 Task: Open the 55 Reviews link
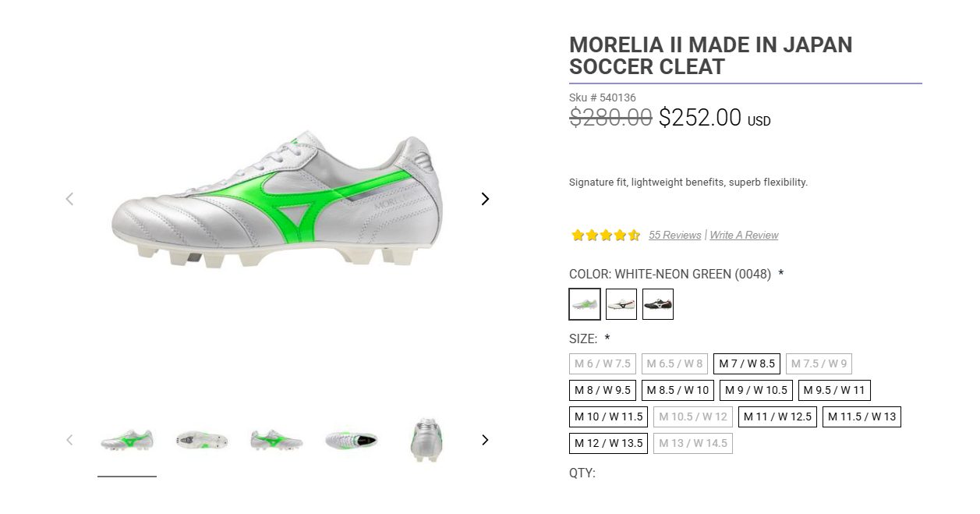(674, 235)
